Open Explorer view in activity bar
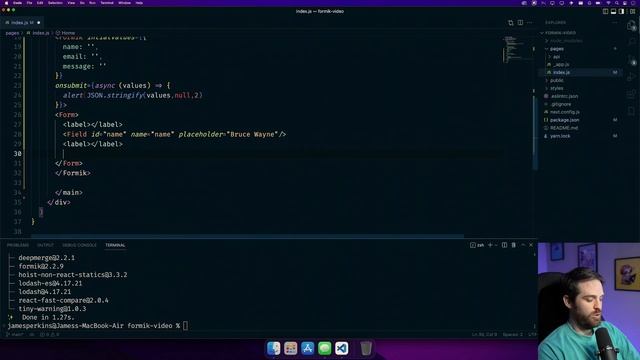640x360 pixels. pyautogui.click(x=631, y=26)
